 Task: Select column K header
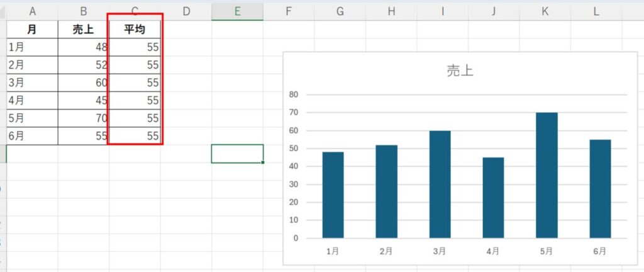545,12
